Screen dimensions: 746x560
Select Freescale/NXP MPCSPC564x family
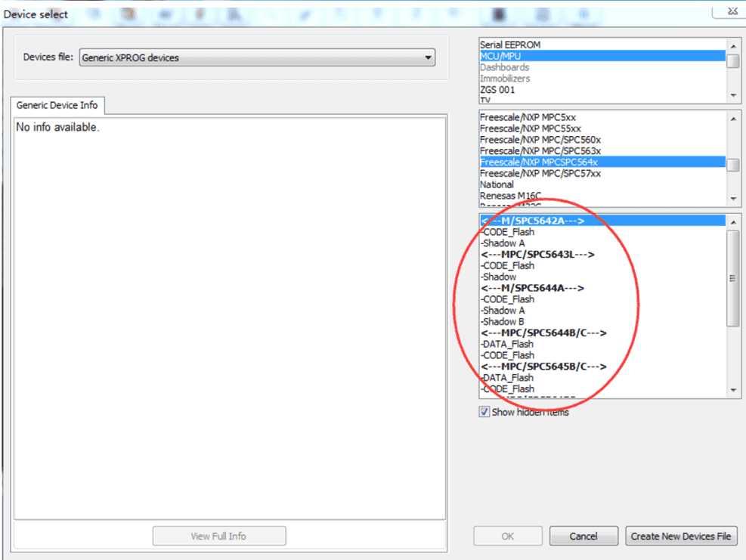tap(602, 162)
